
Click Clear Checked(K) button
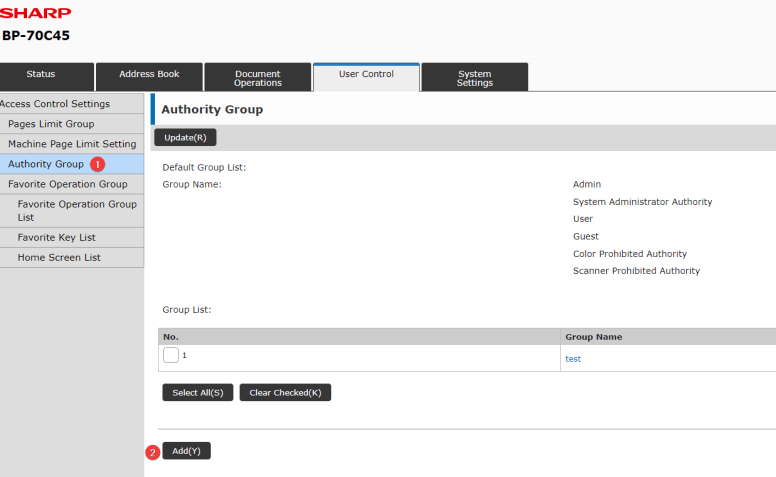click(x=285, y=393)
